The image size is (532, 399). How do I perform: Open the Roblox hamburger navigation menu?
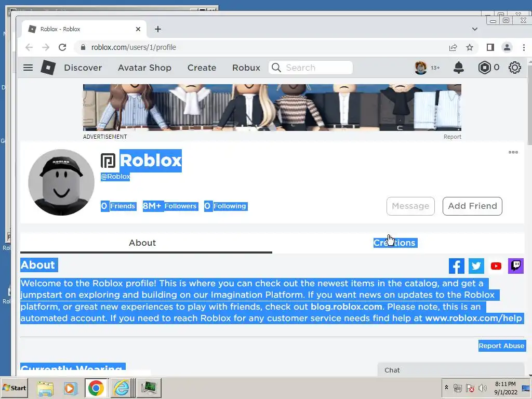click(28, 68)
